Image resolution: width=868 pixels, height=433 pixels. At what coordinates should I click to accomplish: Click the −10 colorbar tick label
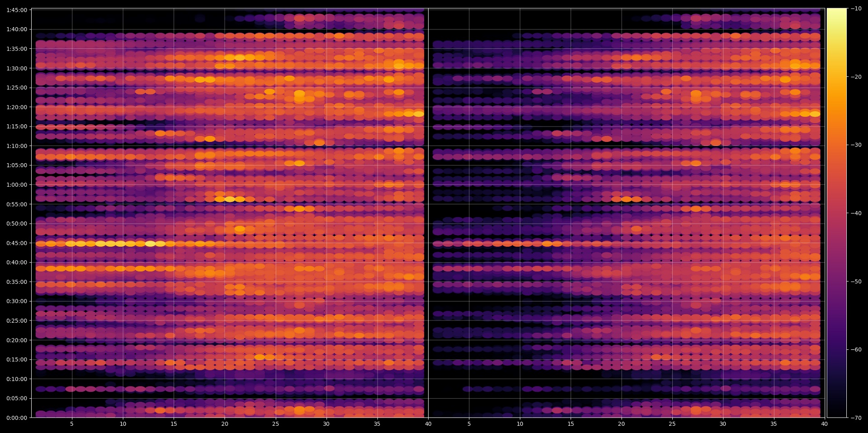856,9
